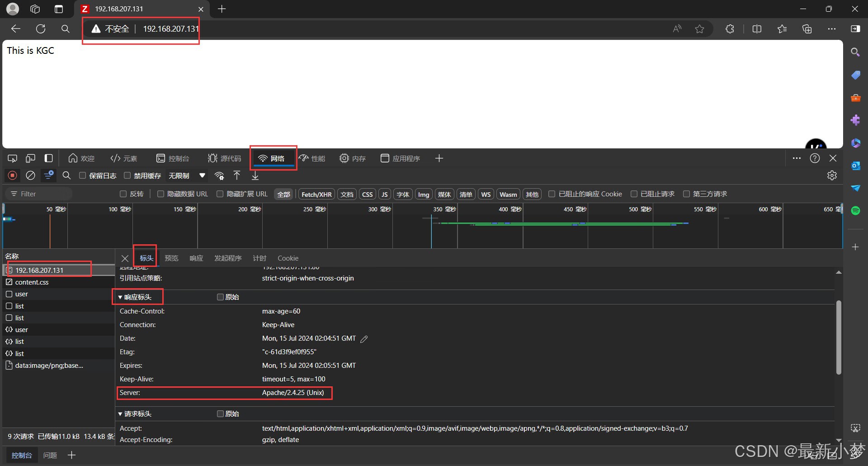
Task: Check the 第三方请求 checkbox
Action: [x=686, y=194]
